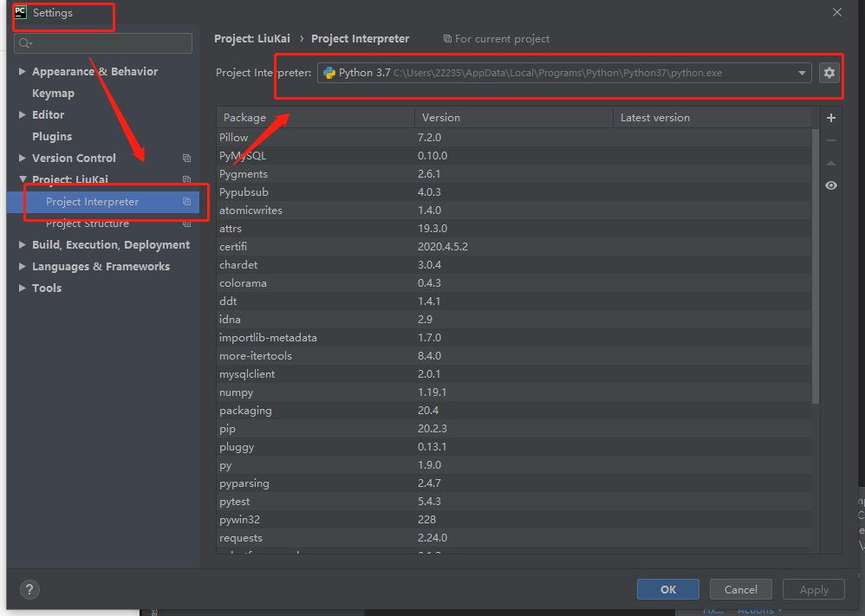Select the more-itertools package row
Screen dimensions: 865x616
514,356
